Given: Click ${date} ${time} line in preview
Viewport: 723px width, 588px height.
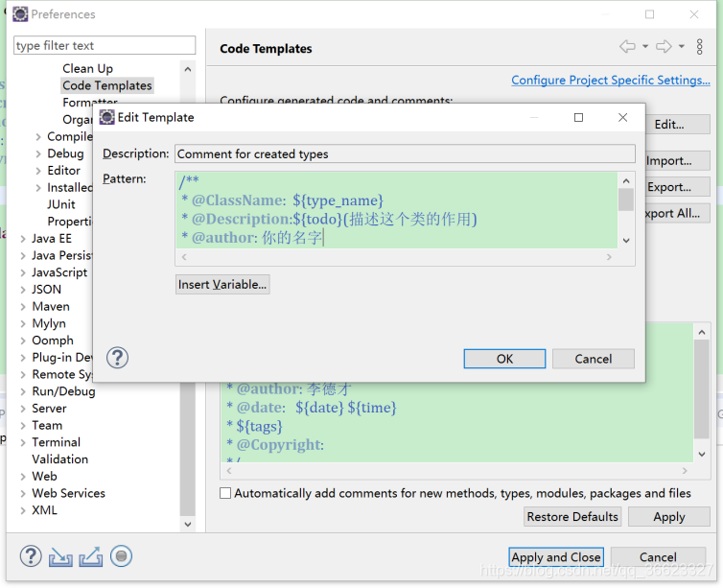Looking at the screenshot, I should click(312, 408).
